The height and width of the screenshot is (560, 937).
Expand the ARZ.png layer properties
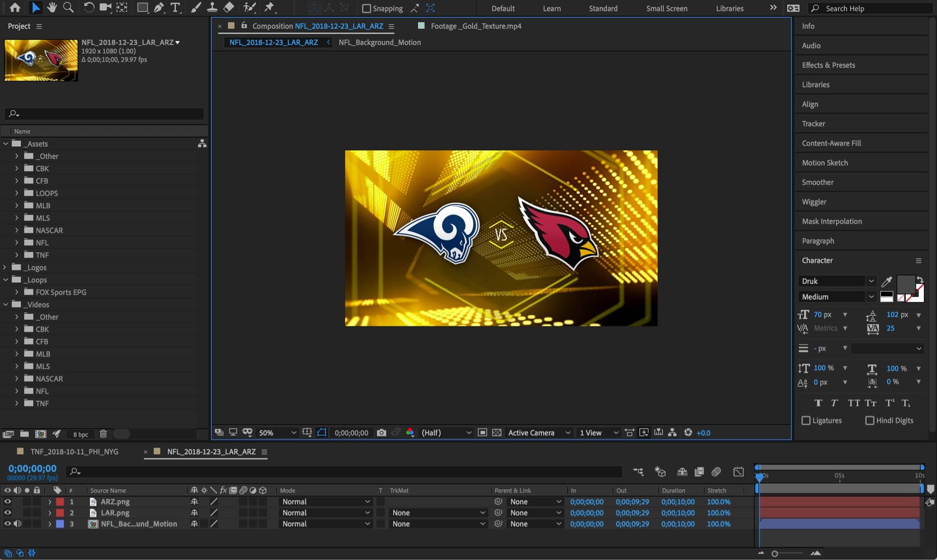(x=49, y=501)
